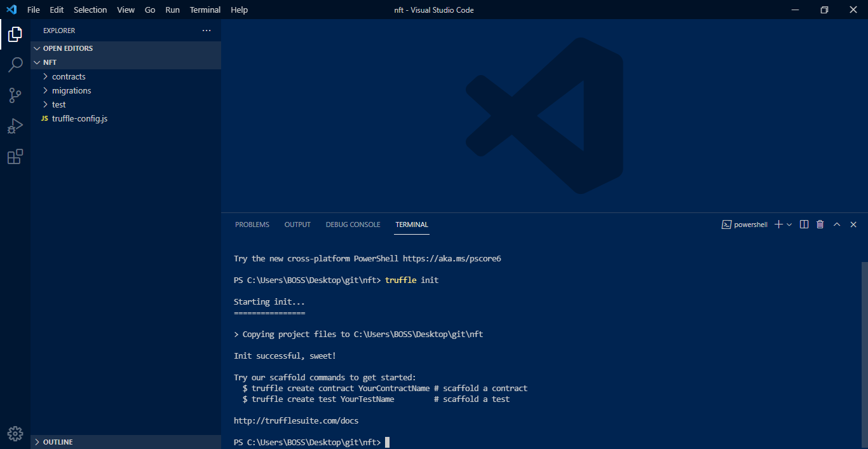Open the Go menu
This screenshot has height=449, width=868.
tap(150, 10)
